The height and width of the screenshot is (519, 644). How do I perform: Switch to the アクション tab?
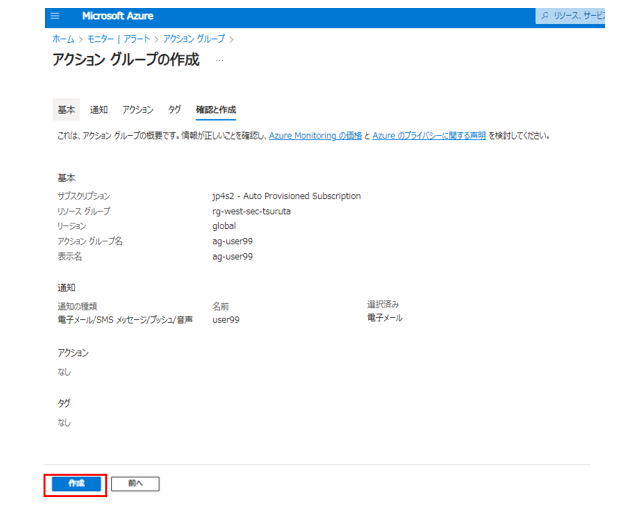point(138,110)
